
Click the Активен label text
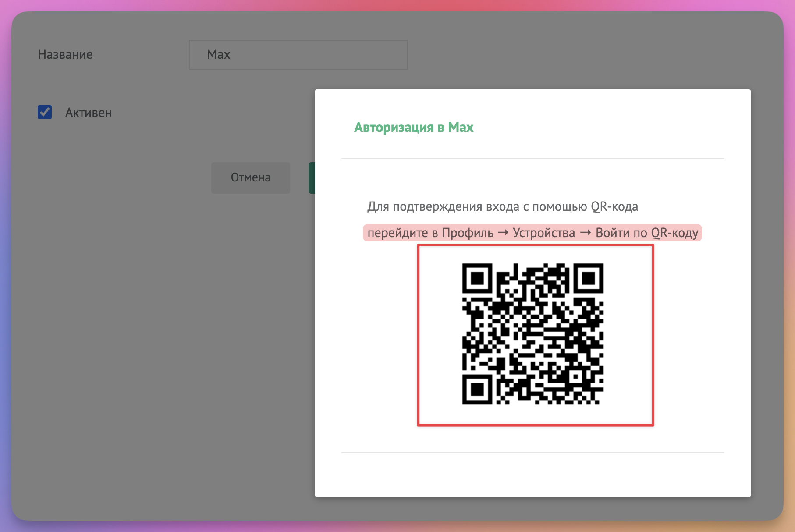click(x=89, y=113)
